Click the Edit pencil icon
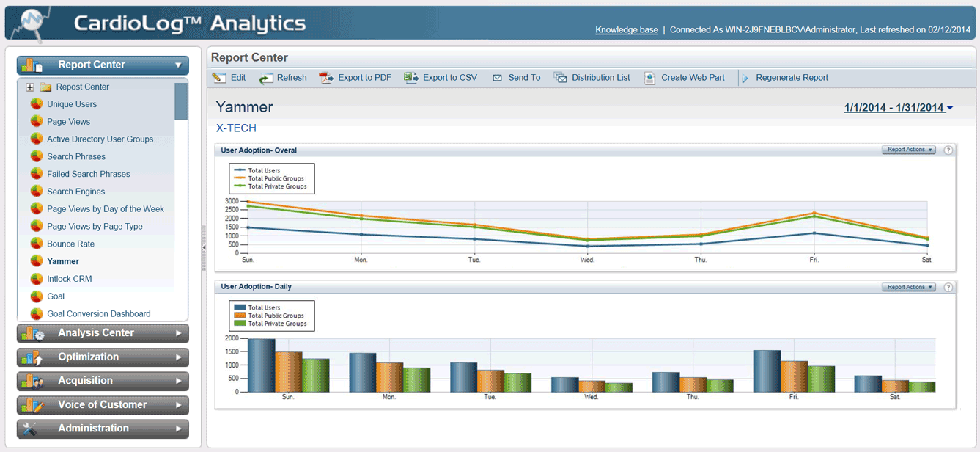Screen dimensions: 980x452 [219, 78]
